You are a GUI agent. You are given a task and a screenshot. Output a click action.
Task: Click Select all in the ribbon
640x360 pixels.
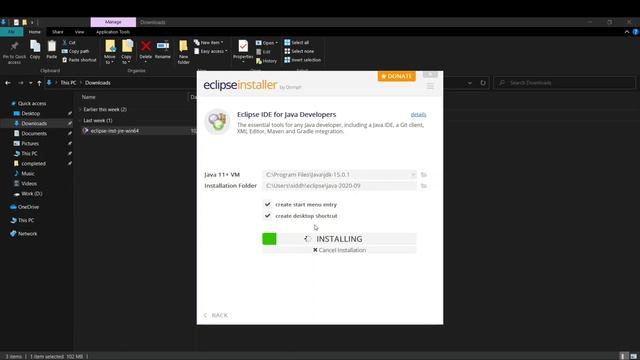[297, 42]
